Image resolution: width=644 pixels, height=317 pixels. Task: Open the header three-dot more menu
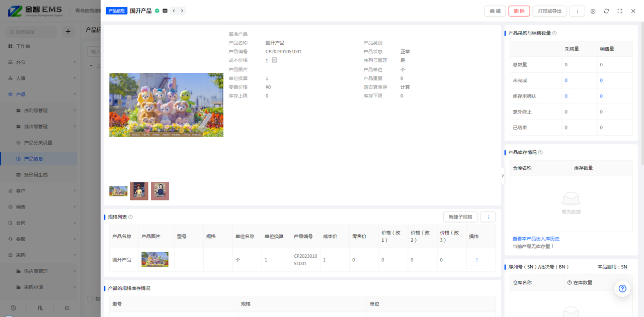pyautogui.click(x=577, y=11)
